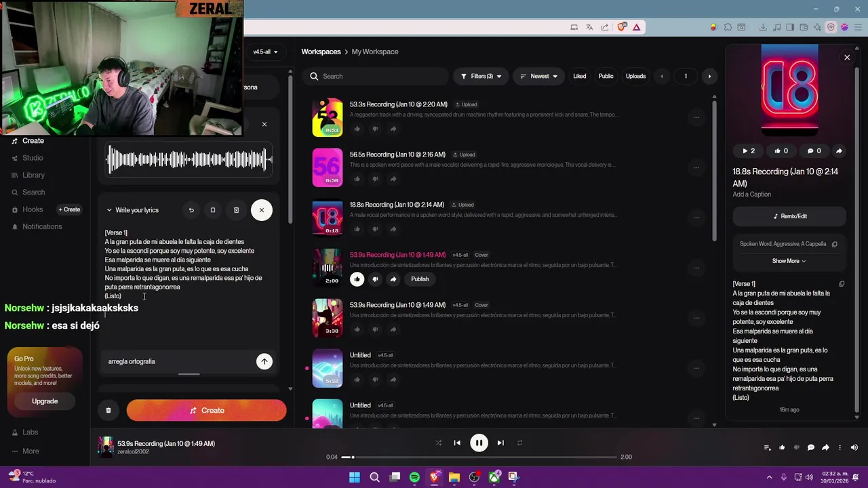Clear lyrics with the trash icon
The width and height of the screenshot is (868, 488).
click(236, 210)
